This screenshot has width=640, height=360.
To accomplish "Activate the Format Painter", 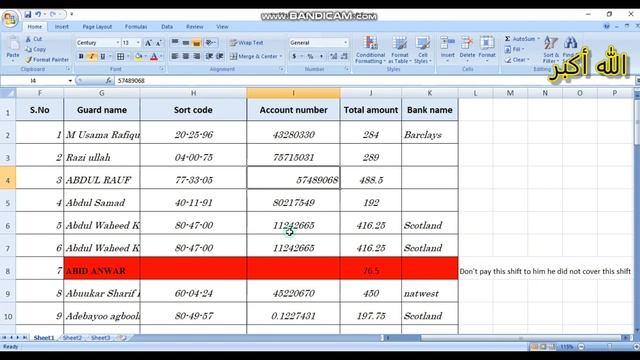I will [47, 60].
